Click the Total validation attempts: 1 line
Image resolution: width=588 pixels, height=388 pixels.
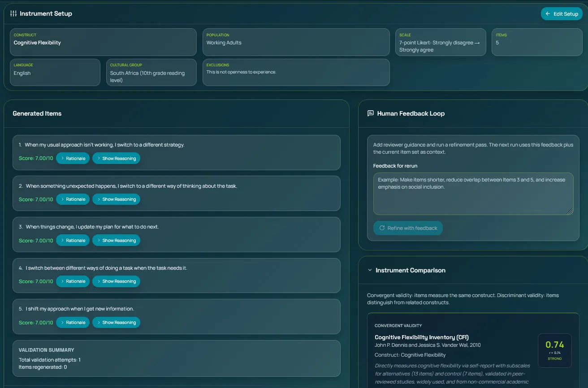[50, 360]
